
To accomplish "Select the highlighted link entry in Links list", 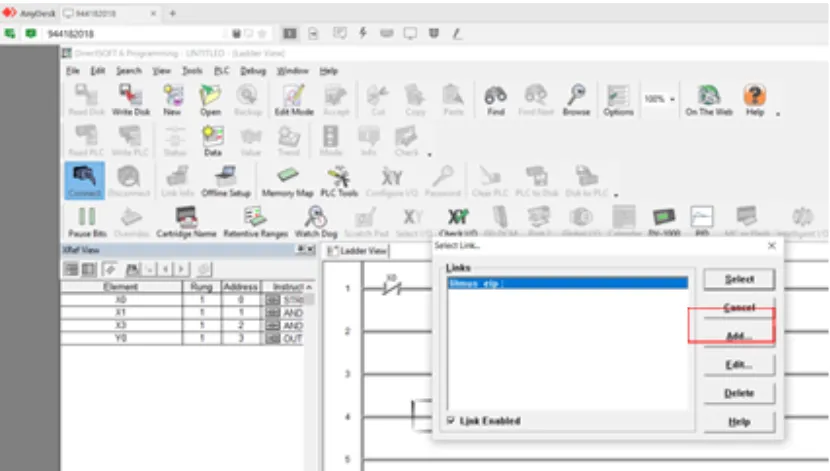I will pyautogui.click(x=567, y=284).
